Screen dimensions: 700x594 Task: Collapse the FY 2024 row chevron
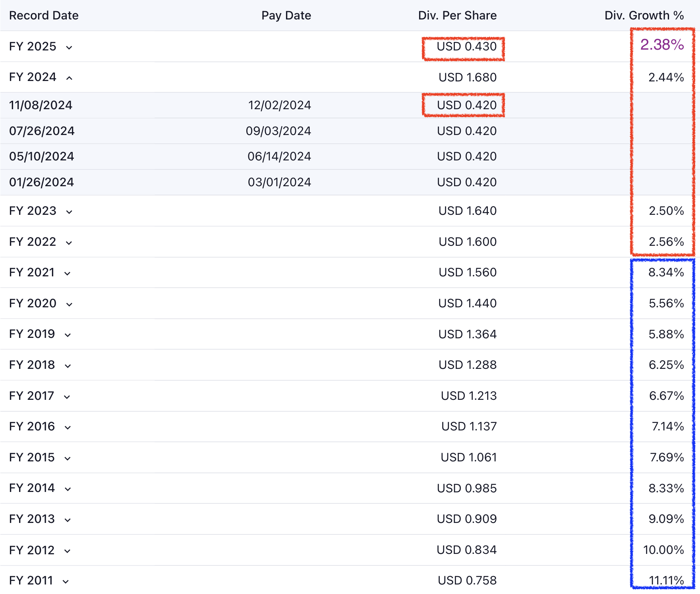click(69, 78)
